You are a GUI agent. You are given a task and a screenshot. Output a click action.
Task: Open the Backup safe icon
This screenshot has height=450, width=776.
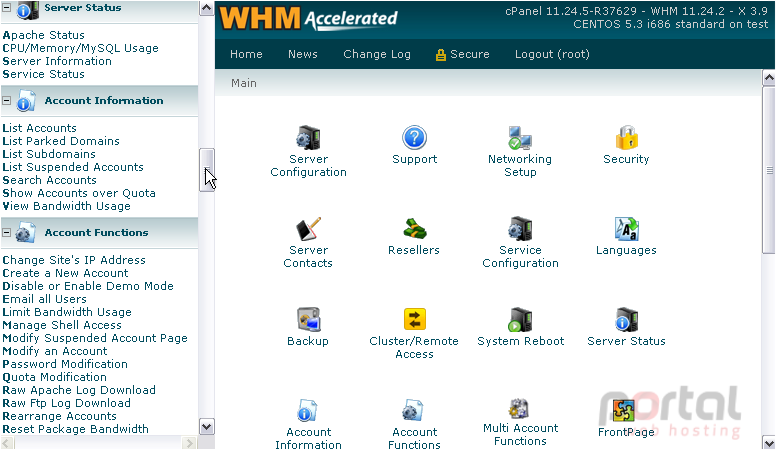[308, 319]
